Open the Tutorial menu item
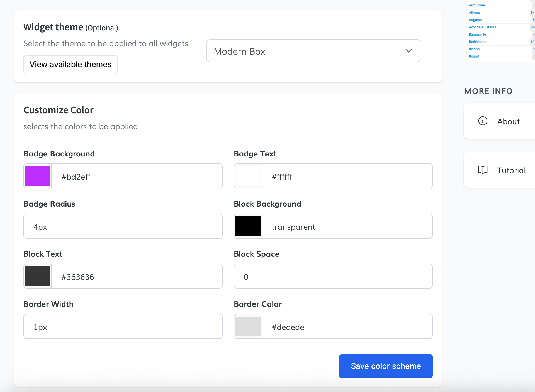This screenshot has width=535, height=392. (511, 170)
